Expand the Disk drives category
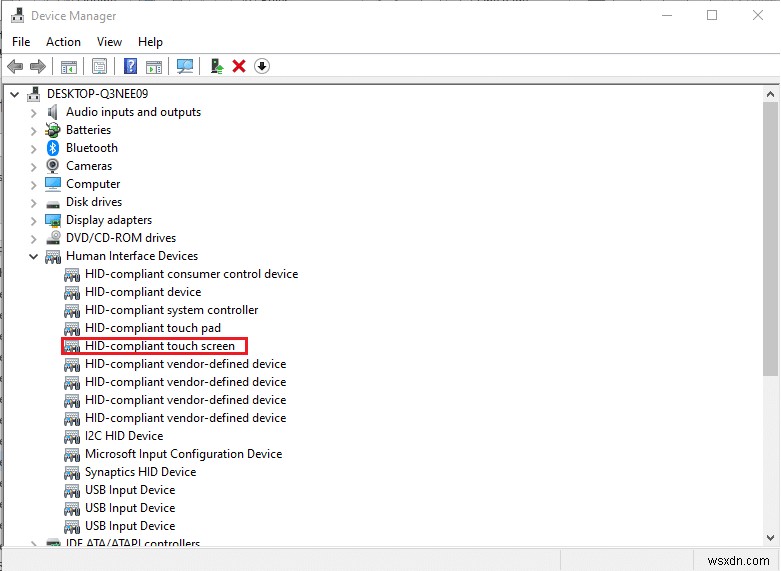Screen dimensions: 781x571 pyautogui.click(x=33, y=203)
